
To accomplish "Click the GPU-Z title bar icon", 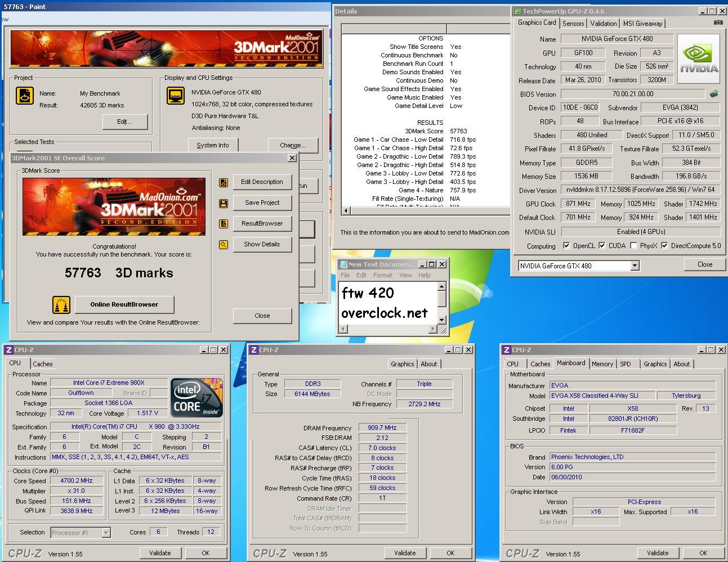I will pyautogui.click(x=517, y=11).
